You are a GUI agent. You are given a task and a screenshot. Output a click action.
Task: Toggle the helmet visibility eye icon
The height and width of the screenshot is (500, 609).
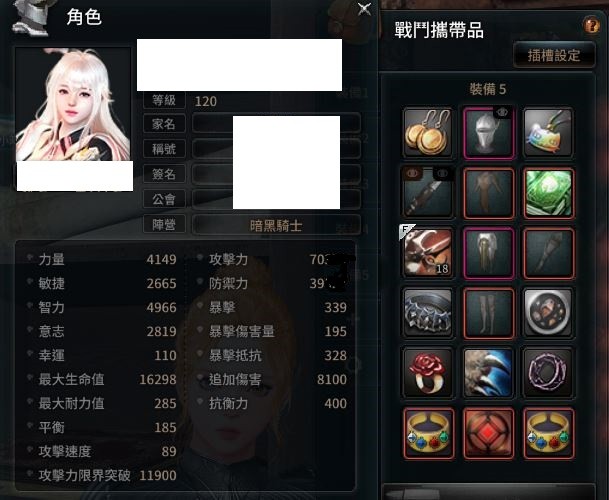(x=502, y=113)
